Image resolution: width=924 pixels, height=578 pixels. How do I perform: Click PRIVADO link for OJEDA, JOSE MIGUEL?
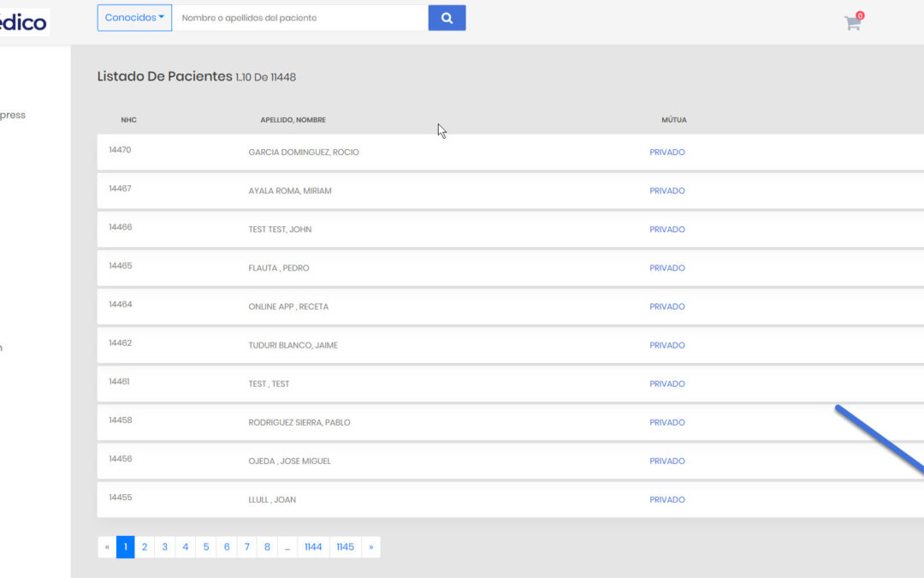tap(667, 462)
